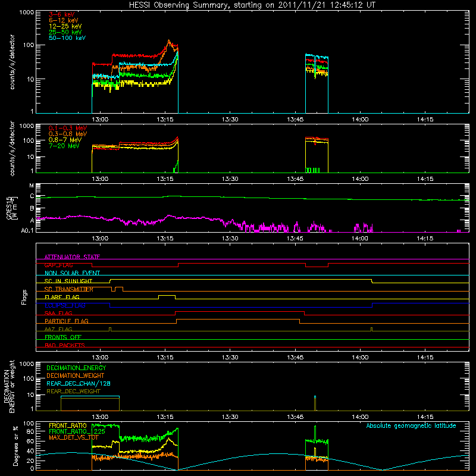This screenshot has height=476, width=476.
Task: Select the DECIMATION_WEIGHT legend label
Action: tap(76, 375)
